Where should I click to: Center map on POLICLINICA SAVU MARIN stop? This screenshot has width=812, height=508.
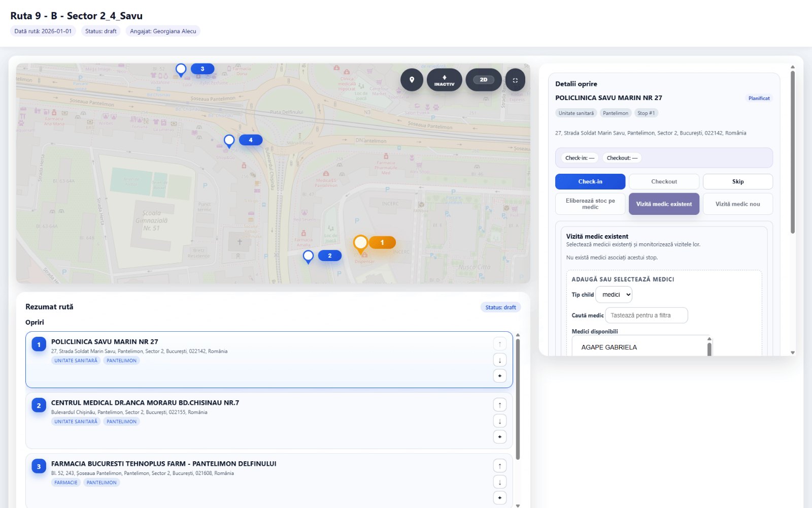click(500, 376)
